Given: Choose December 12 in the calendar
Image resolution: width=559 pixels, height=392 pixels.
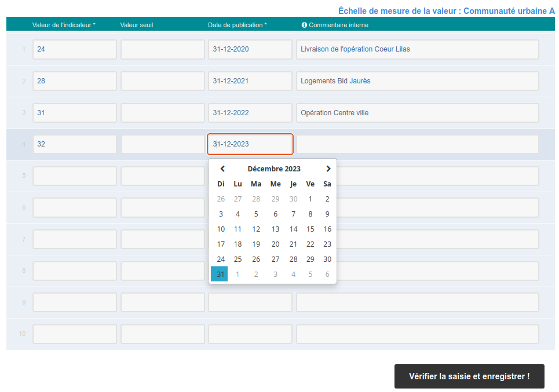Looking at the screenshot, I should click(x=256, y=229).
